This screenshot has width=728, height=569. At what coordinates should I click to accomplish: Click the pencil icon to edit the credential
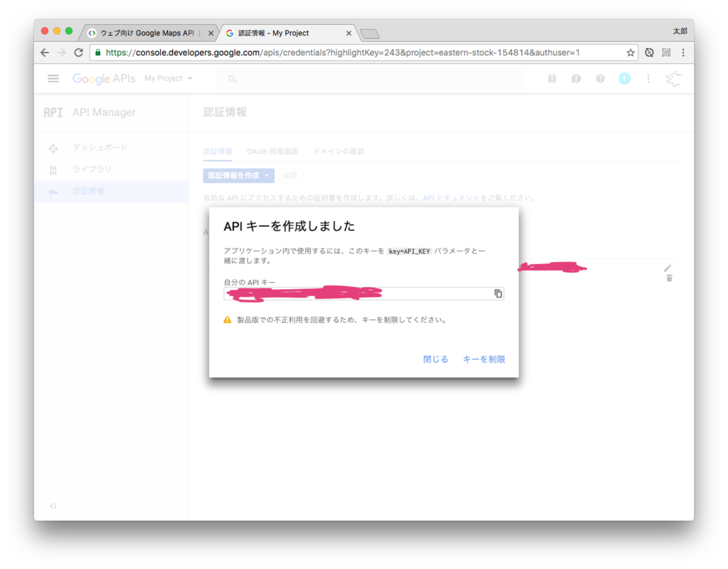(x=667, y=268)
